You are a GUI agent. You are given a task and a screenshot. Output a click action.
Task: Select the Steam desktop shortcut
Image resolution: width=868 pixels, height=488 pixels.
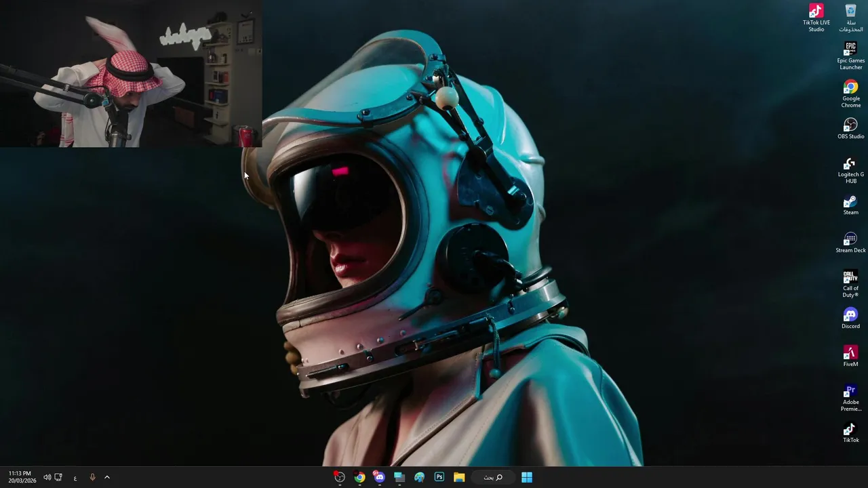click(x=850, y=205)
